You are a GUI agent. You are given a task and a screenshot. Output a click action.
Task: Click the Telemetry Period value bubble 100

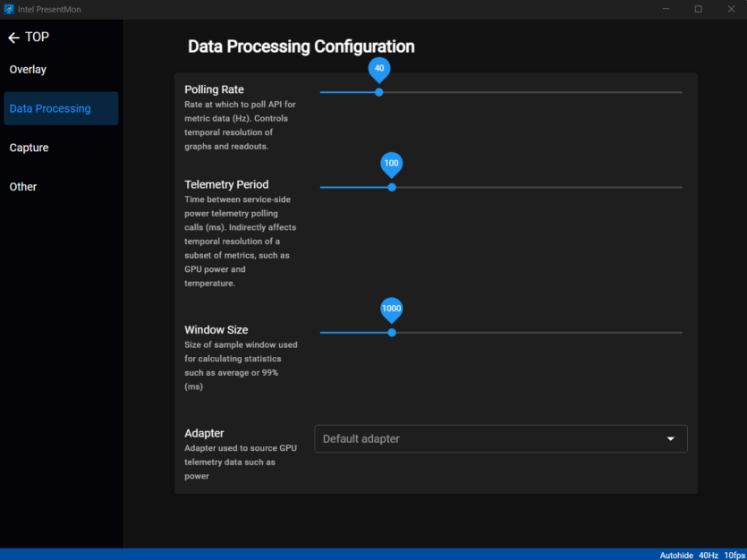pyautogui.click(x=392, y=165)
